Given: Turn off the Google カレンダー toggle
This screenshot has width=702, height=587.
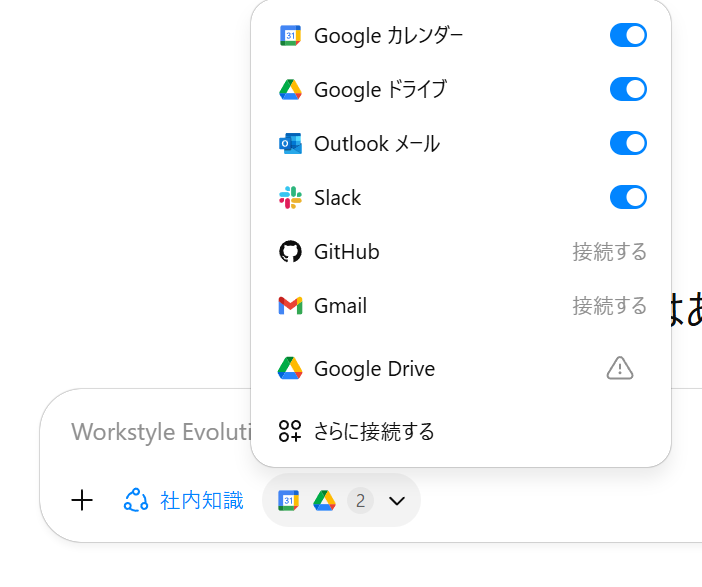Looking at the screenshot, I should tap(628, 35).
